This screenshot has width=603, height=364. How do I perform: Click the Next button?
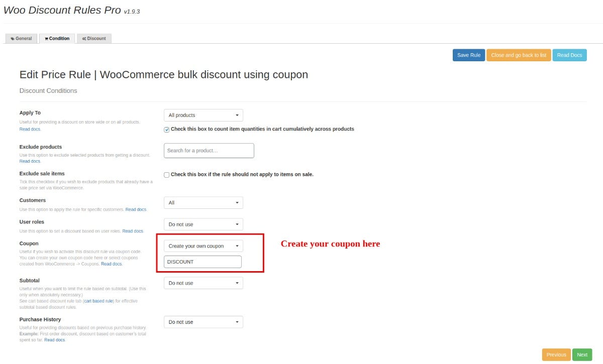point(582,354)
